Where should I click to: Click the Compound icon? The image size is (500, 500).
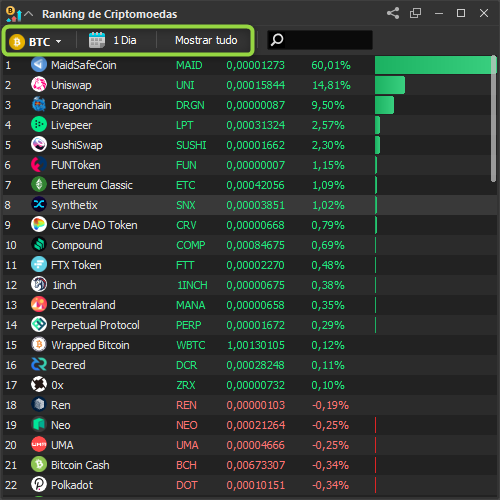(39, 245)
